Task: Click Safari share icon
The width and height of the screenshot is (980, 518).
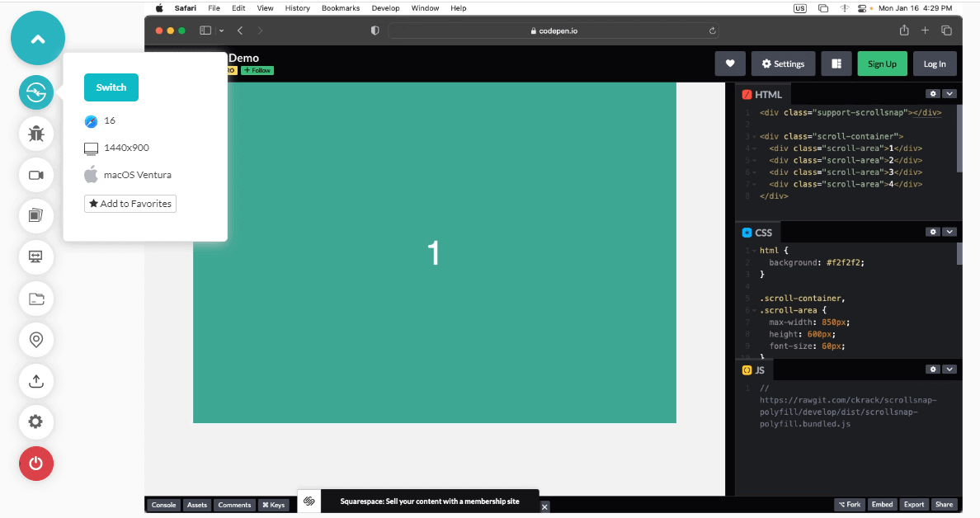Action: click(904, 30)
